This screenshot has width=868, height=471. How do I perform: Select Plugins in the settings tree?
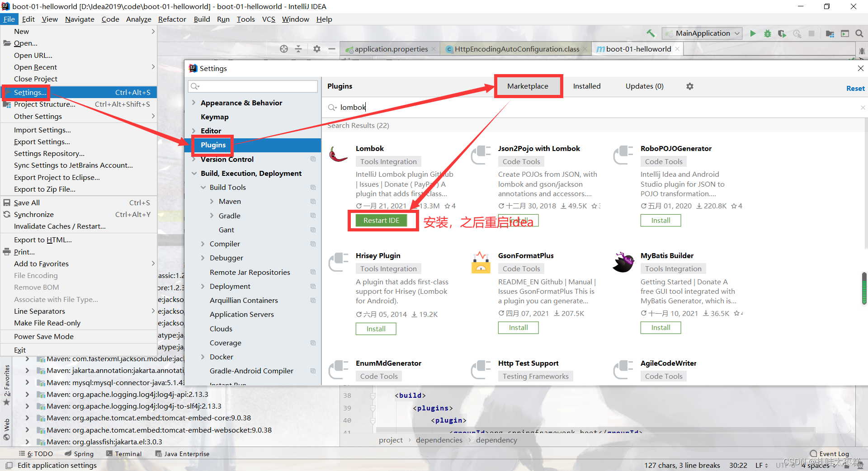(x=253, y=145)
